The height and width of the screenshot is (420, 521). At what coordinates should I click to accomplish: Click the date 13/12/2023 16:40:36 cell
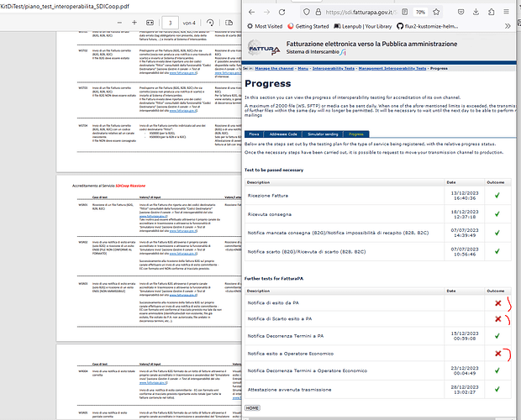click(465, 196)
